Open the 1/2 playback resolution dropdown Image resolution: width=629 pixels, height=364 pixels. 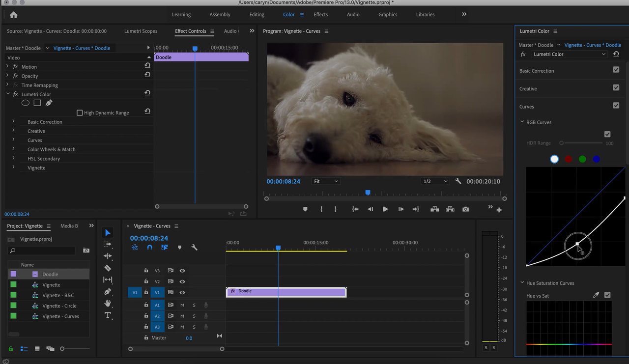[434, 181]
